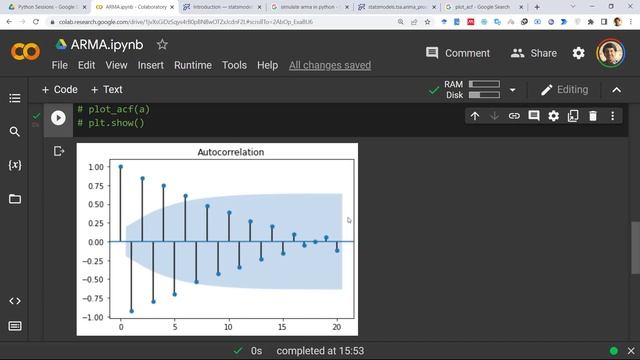Open the Comment panel button
The image size is (640, 360).
coord(458,53)
